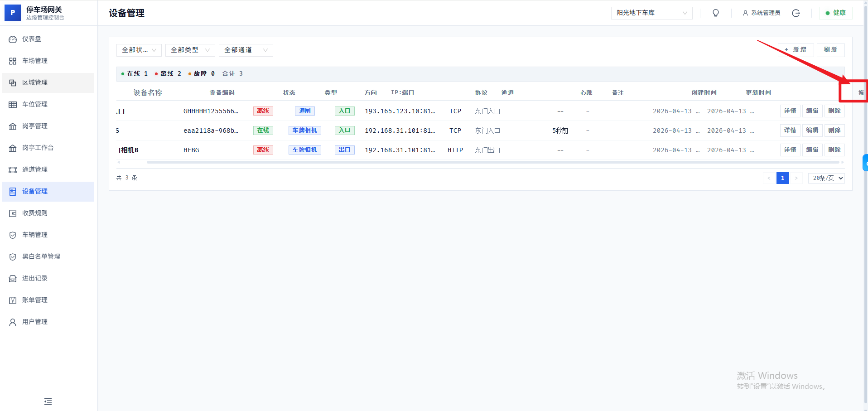Expand the 全部类型 type filter
The image size is (868, 411).
(x=190, y=50)
